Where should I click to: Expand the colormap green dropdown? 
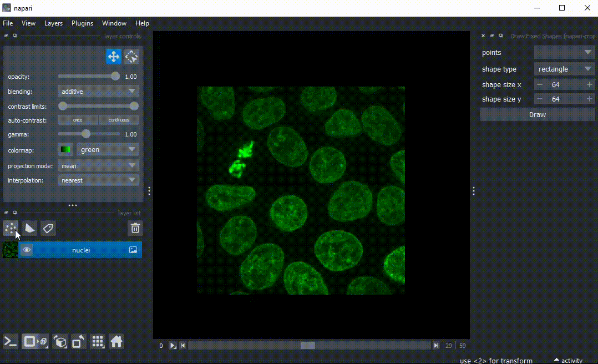point(108,149)
